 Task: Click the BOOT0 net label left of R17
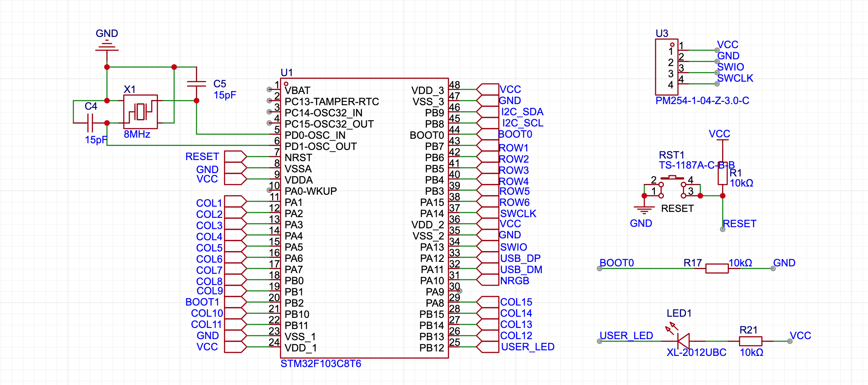pyautogui.click(x=617, y=263)
